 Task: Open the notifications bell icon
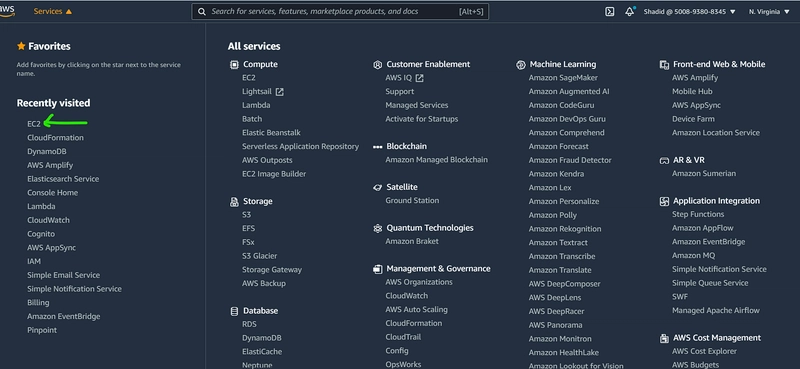point(630,12)
